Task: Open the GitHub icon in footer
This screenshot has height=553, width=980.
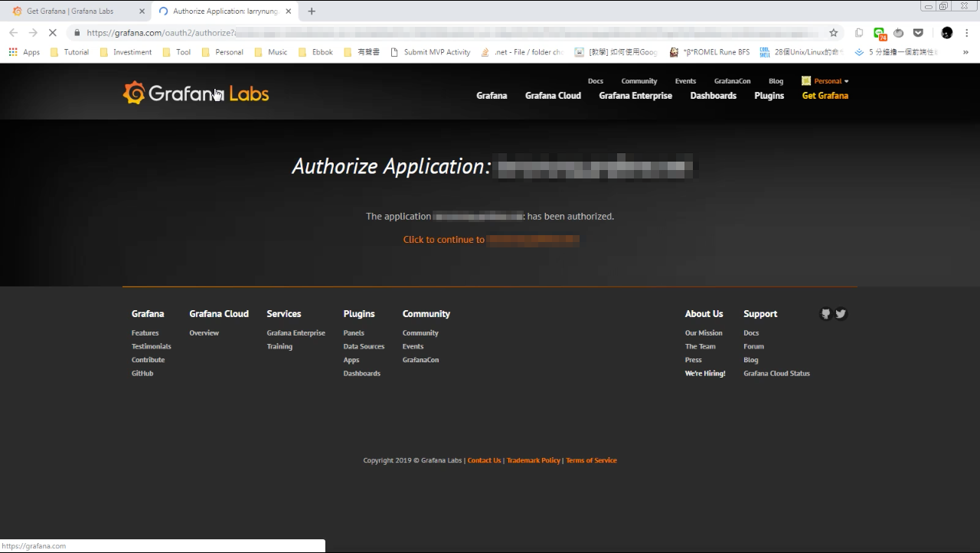Action: (x=825, y=313)
